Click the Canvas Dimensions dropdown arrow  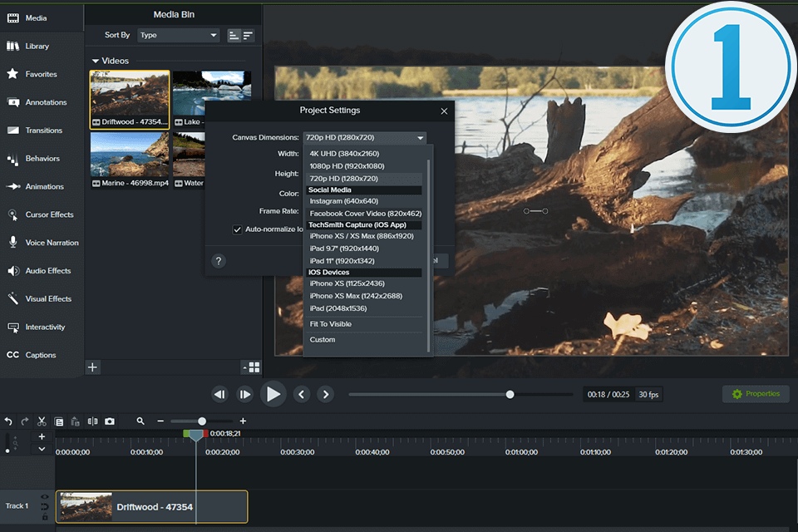(421, 137)
